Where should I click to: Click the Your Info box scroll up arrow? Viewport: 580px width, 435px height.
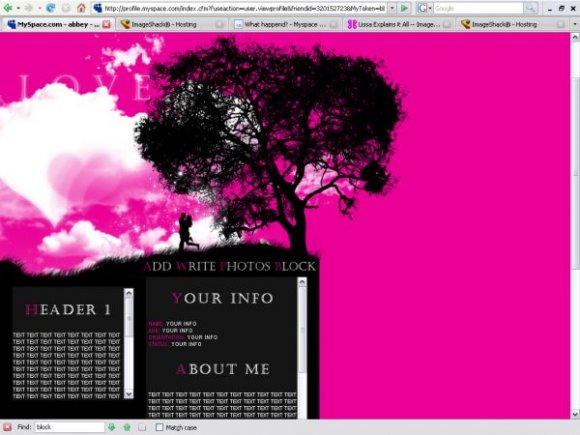click(x=302, y=283)
